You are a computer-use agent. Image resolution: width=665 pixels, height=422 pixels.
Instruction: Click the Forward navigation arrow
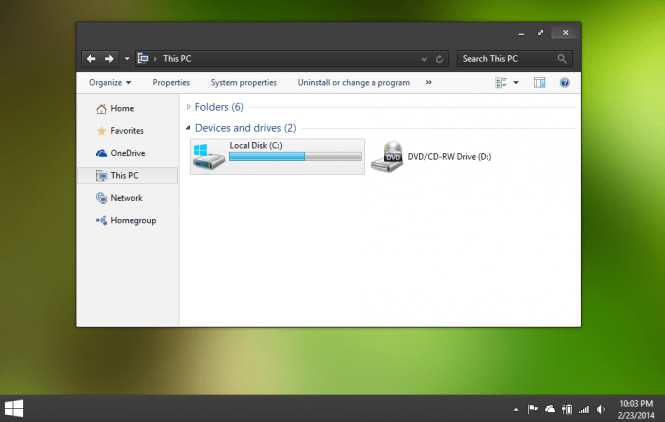pyautogui.click(x=110, y=59)
